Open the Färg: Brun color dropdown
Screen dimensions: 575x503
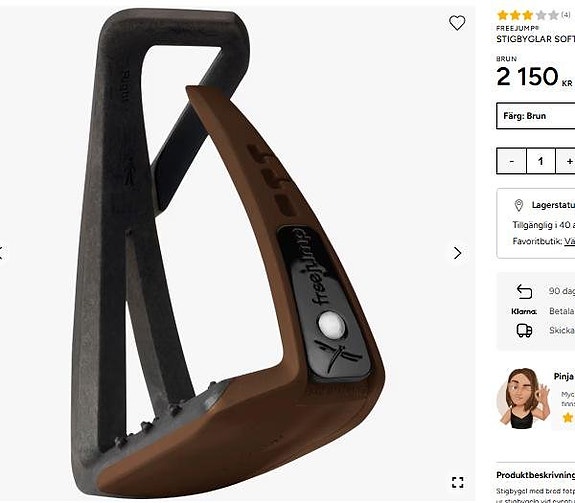(535, 116)
